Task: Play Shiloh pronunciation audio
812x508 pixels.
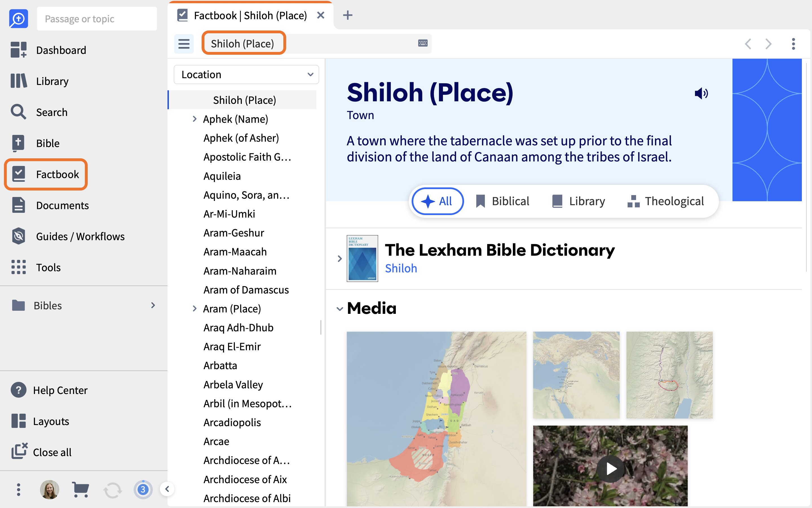Action: pyautogui.click(x=701, y=93)
